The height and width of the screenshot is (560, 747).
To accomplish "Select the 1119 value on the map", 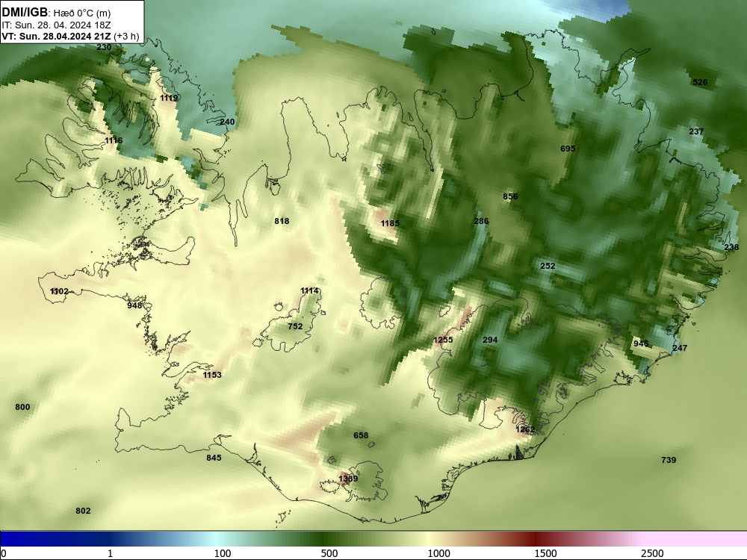I will 169,98.
